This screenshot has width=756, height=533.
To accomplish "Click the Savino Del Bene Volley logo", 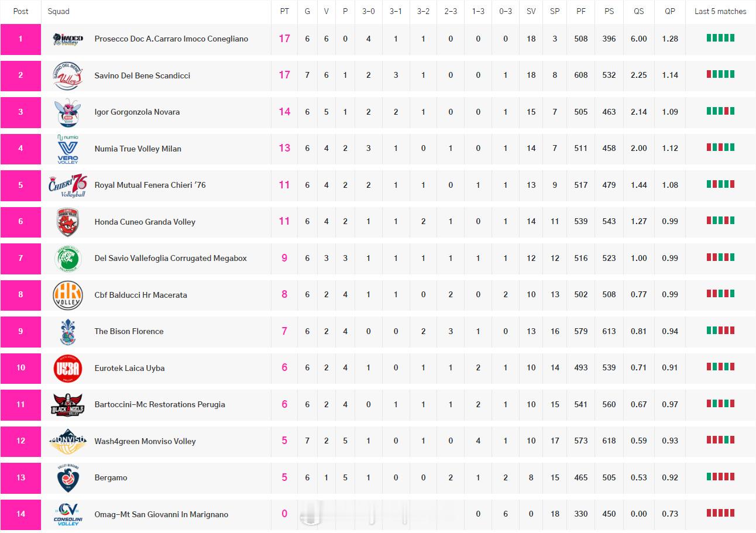I will 68,75.
